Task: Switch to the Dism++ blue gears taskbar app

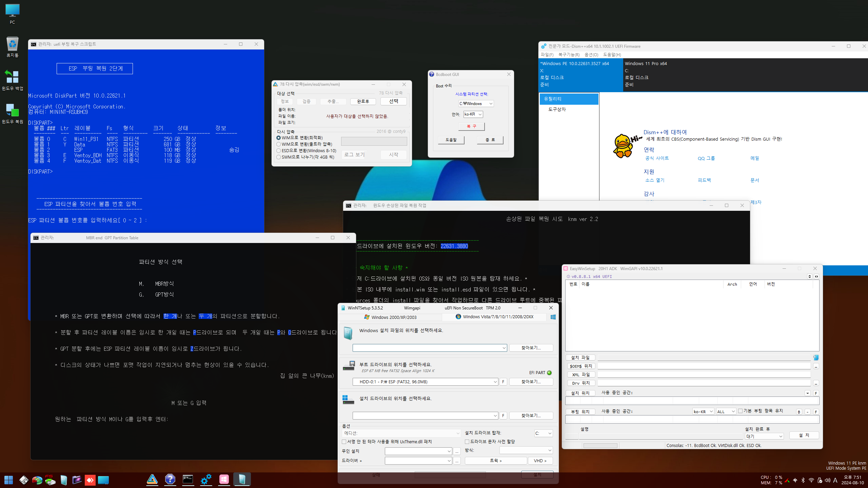Action: [206, 479]
